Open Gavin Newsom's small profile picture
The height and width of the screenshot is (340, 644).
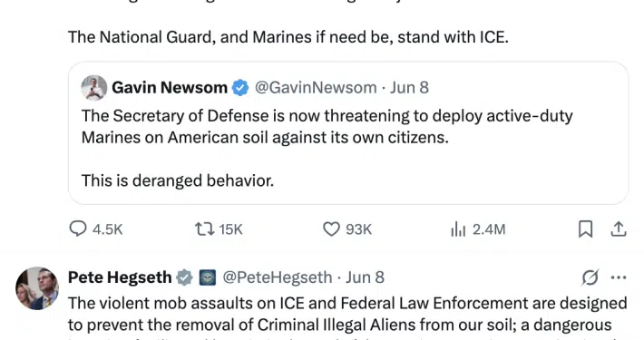[x=94, y=88]
